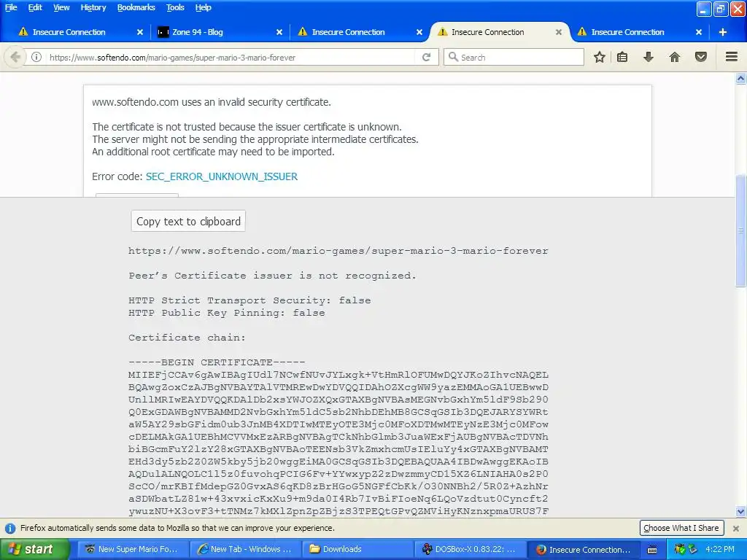747x560 pixels.
Task: Close the active Insecure Connection tab
Action: tap(559, 32)
